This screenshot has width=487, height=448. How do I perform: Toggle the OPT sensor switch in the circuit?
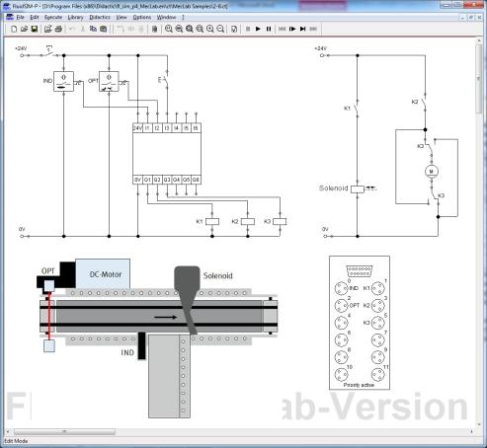[x=109, y=81]
